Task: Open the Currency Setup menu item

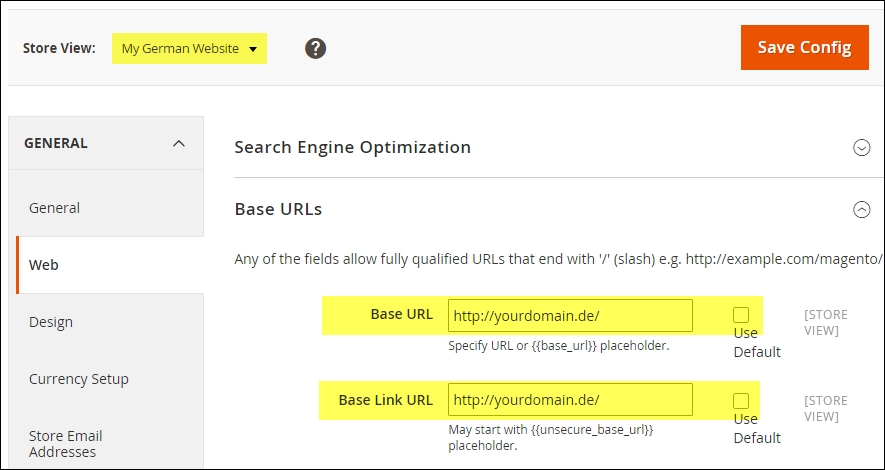Action: (79, 379)
